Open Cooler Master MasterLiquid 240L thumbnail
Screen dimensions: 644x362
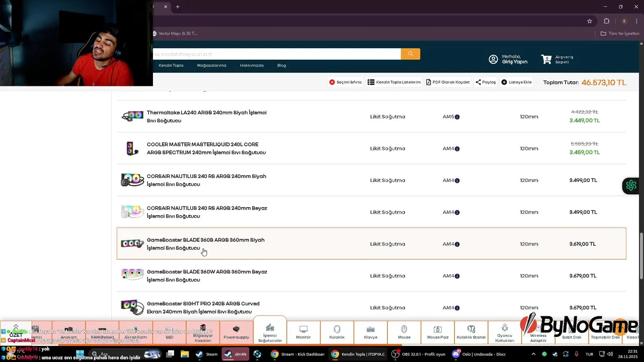(x=132, y=148)
